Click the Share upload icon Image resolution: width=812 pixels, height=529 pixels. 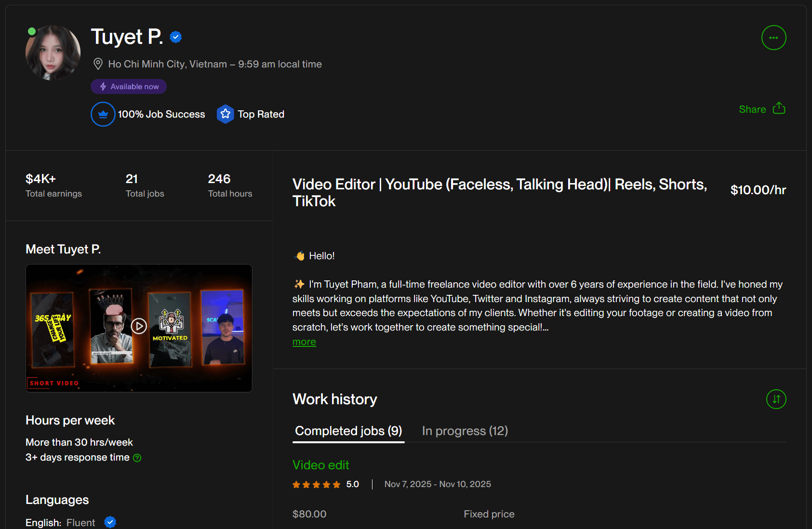779,108
